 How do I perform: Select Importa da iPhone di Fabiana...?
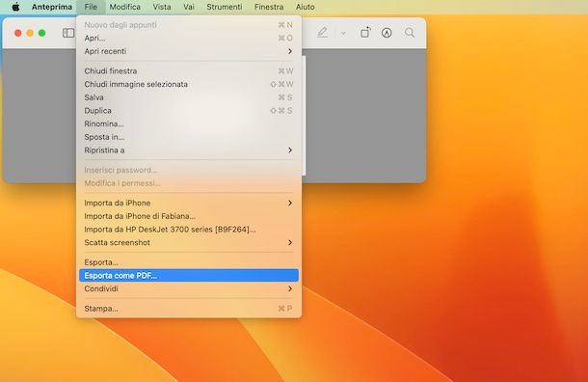coord(189,216)
